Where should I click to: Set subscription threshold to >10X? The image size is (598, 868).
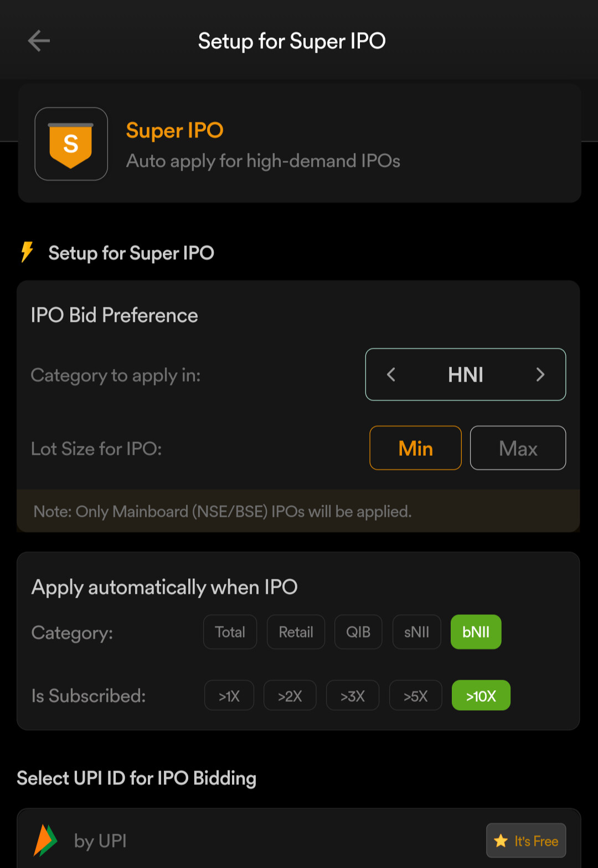click(x=481, y=696)
